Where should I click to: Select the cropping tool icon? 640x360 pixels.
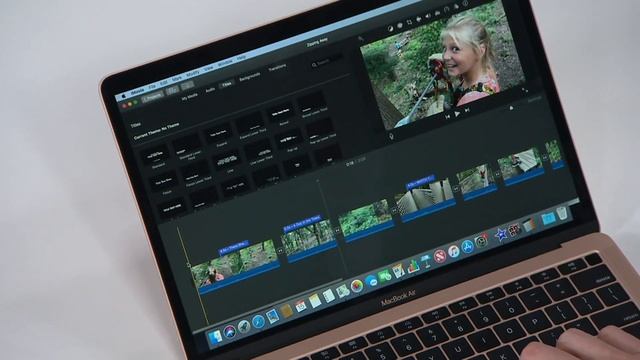pyautogui.click(x=409, y=22)
